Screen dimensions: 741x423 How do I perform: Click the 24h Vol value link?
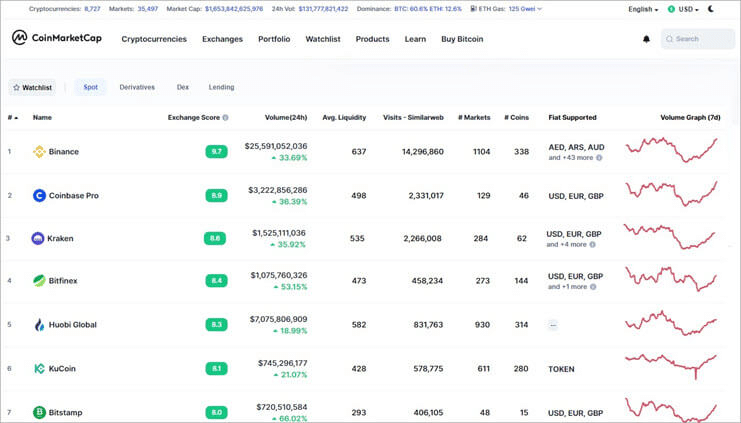323,9
